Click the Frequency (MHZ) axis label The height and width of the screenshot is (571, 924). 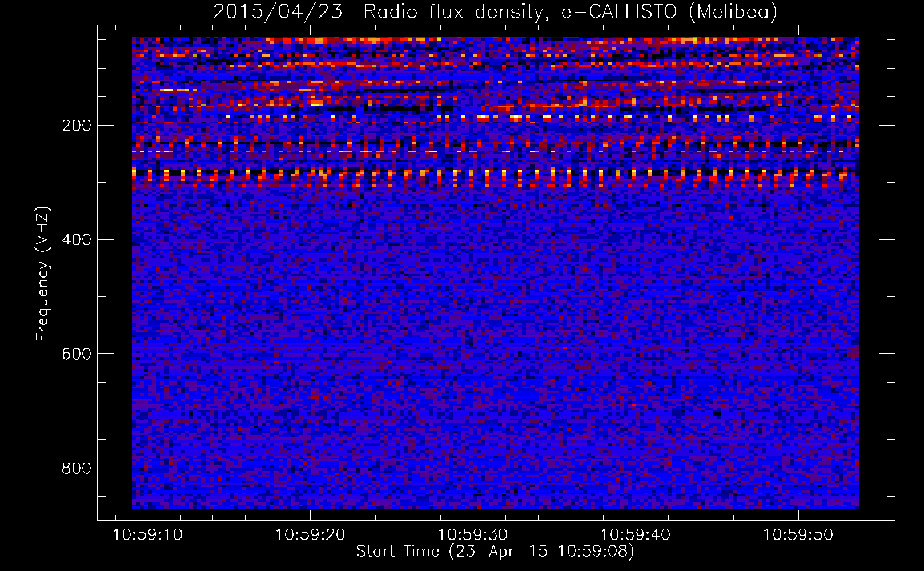43,274
